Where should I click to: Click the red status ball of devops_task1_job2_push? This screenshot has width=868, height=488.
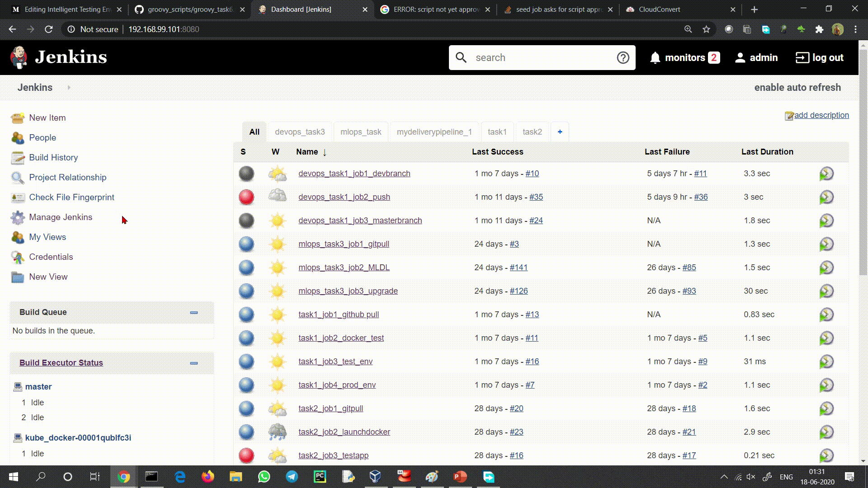pyautogui.click(x=246, y=197)
